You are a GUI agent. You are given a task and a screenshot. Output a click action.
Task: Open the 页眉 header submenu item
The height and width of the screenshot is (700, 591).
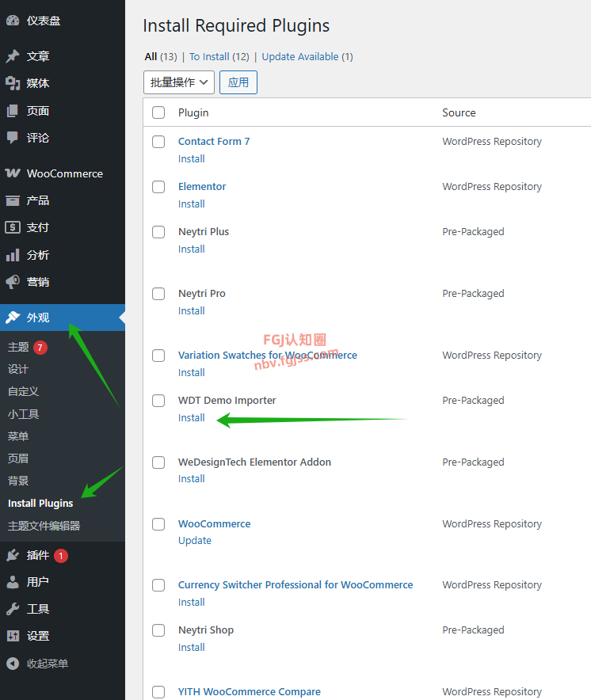(x=18, y=458)
